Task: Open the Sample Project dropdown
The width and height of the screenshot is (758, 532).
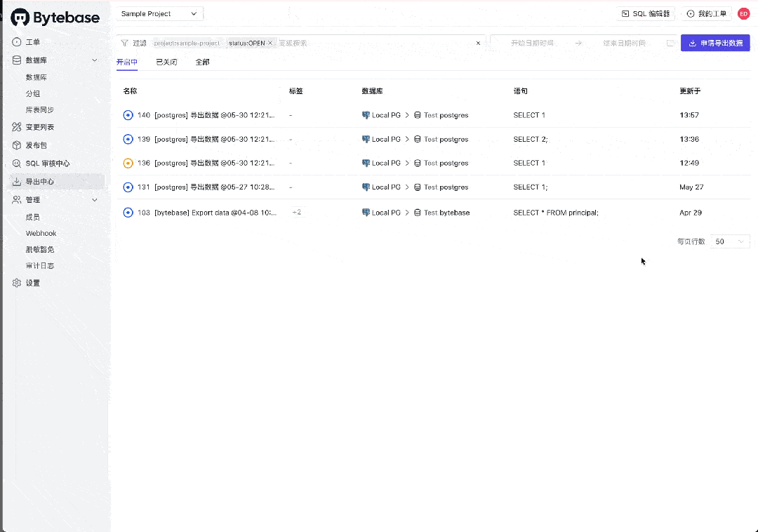Action: point(159,13)
